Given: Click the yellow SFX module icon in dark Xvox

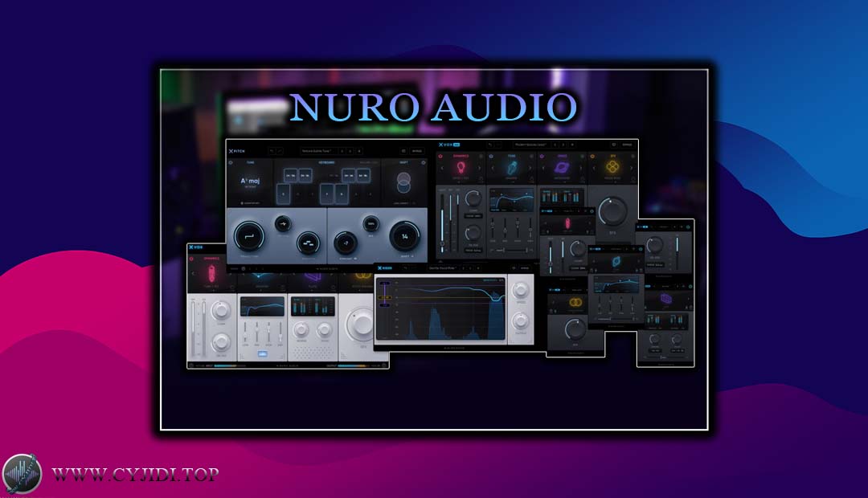Looking at the screenshot, I should [612, 168].
